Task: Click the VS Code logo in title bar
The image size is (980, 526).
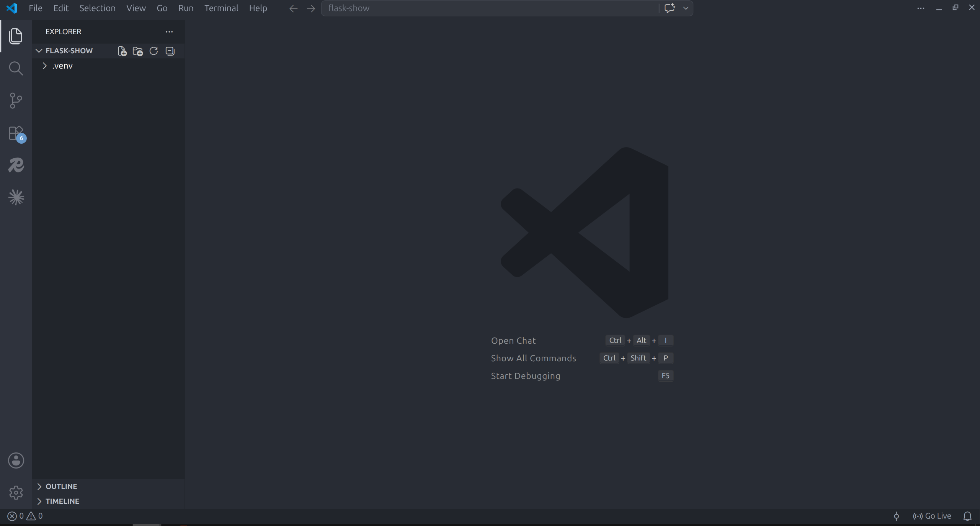Action: pos(12,8)
